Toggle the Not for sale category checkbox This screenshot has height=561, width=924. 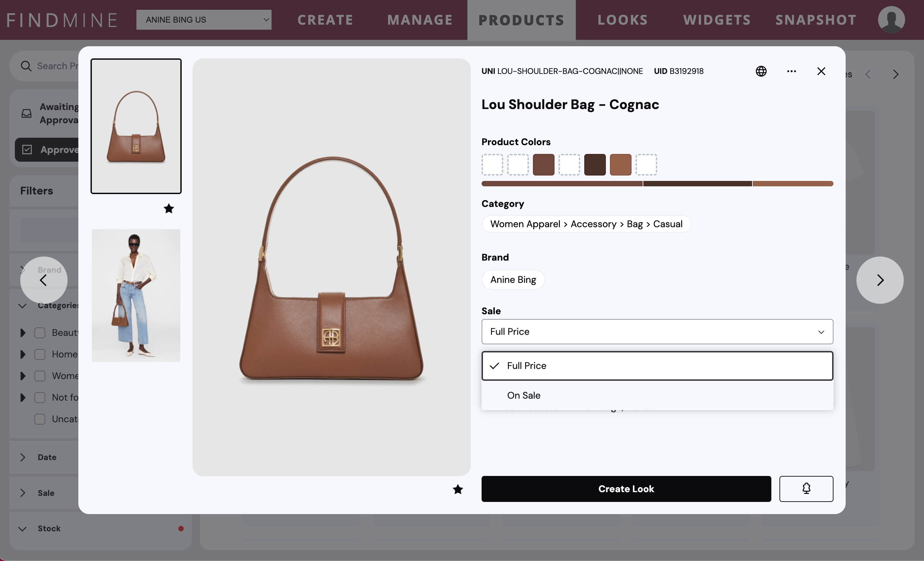point(40,397)
